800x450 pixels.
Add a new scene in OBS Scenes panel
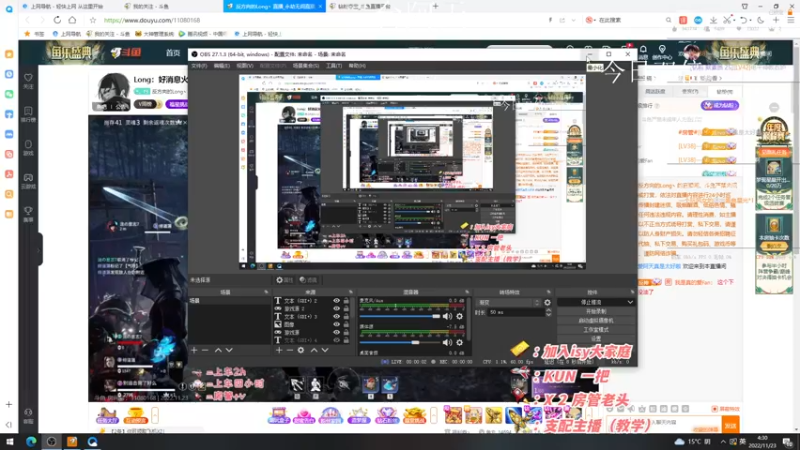pos(194,351)
